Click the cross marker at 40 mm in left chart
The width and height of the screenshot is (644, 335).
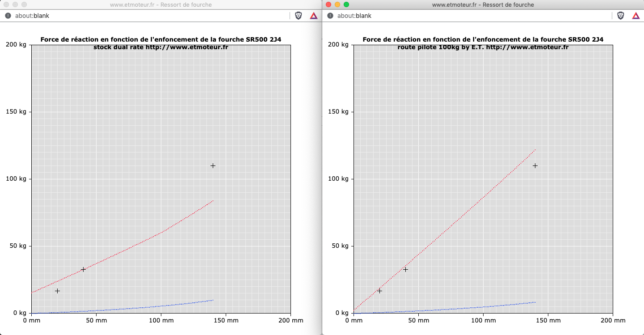pos(83,269)
